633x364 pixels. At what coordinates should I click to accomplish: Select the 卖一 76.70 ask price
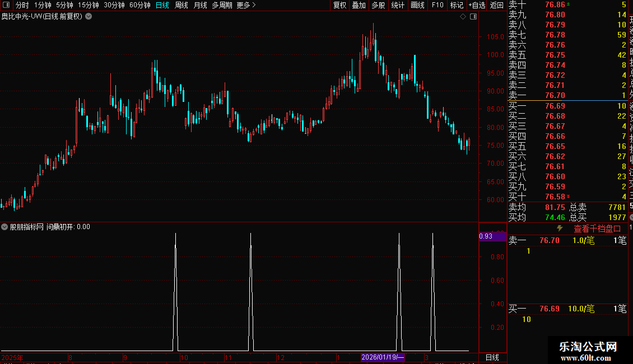tap(555, 96)
